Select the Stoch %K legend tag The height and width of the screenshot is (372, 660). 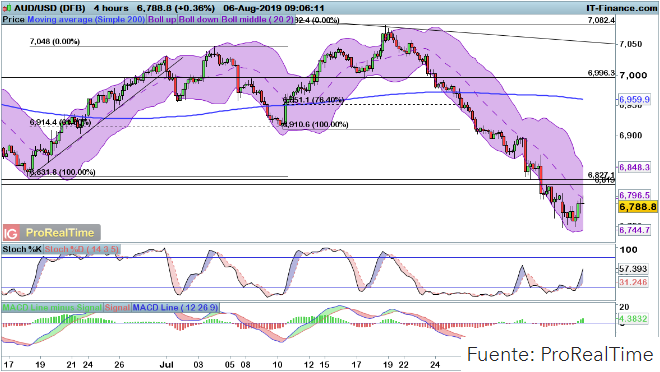click(x=22, y=249)
